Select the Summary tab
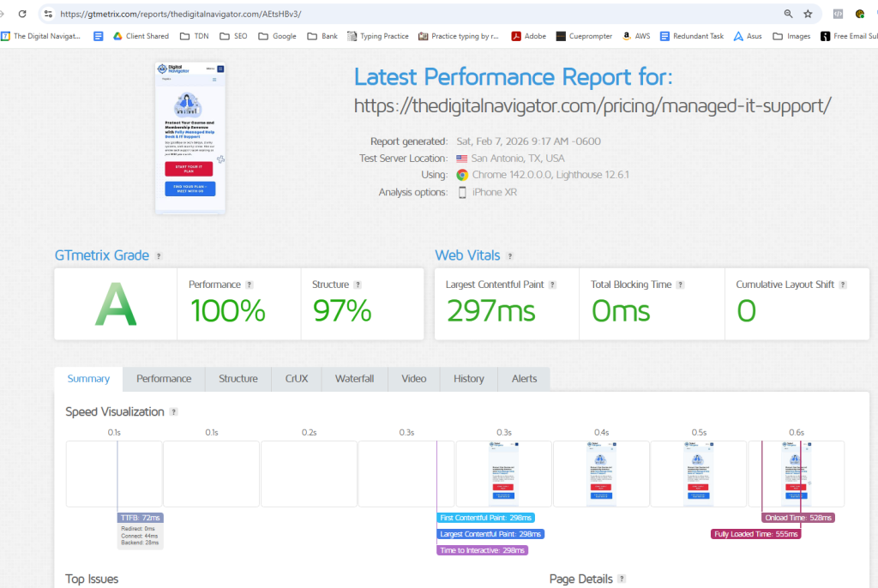Image resolution: width=878 pixels, height=588 pixels. pyautogui.click(x=88, y=379)
